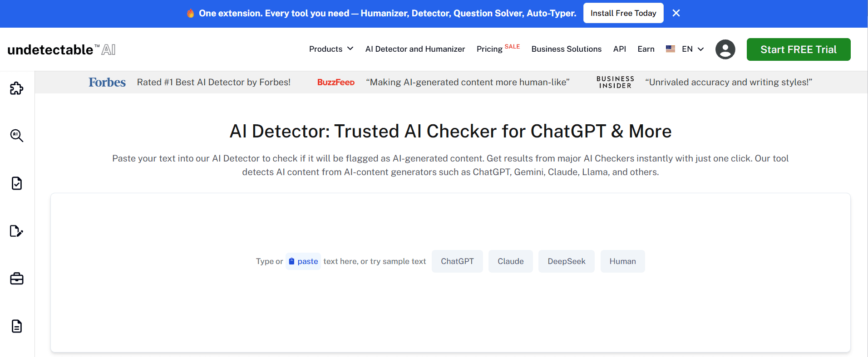This screenshot has width=868, height=357.
Task: Load the Claude sample text
Action: coord(510,261)
